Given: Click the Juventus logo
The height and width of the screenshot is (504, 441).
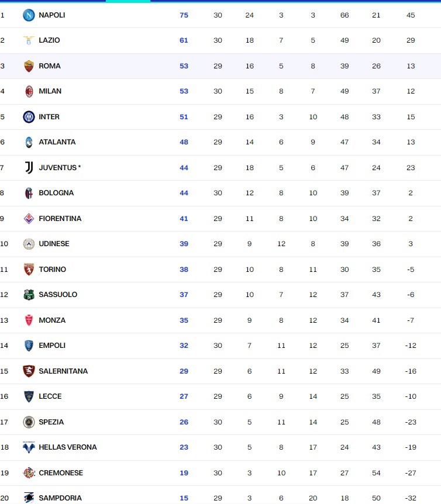Looking at the screenshot, I should (x=29, y=167).
